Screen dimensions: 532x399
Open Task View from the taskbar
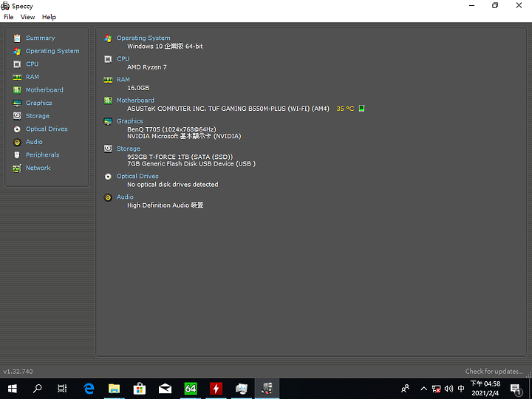62,389
